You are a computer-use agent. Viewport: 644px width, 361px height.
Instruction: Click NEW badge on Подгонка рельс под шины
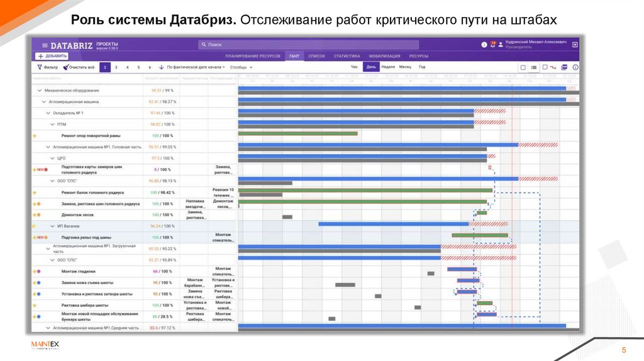pos(41,237)
